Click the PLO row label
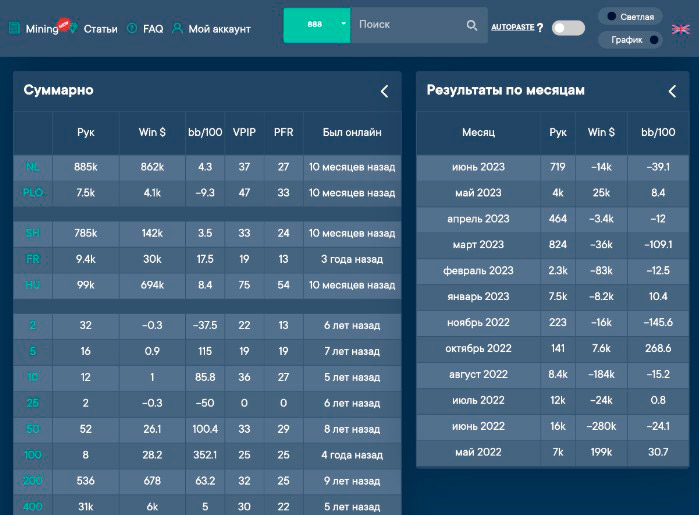The image size is (699, 515). coord(33,193)
